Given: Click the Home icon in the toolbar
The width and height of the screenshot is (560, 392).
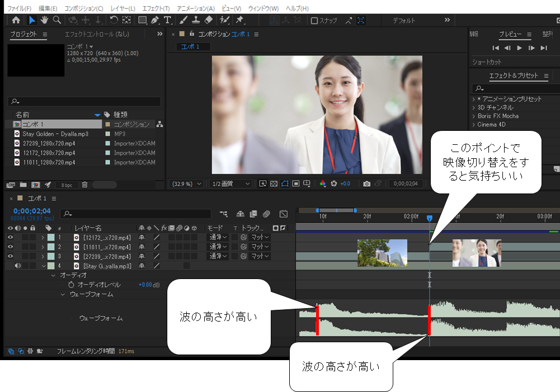Looking at the screenshot, I should (16, 20).
